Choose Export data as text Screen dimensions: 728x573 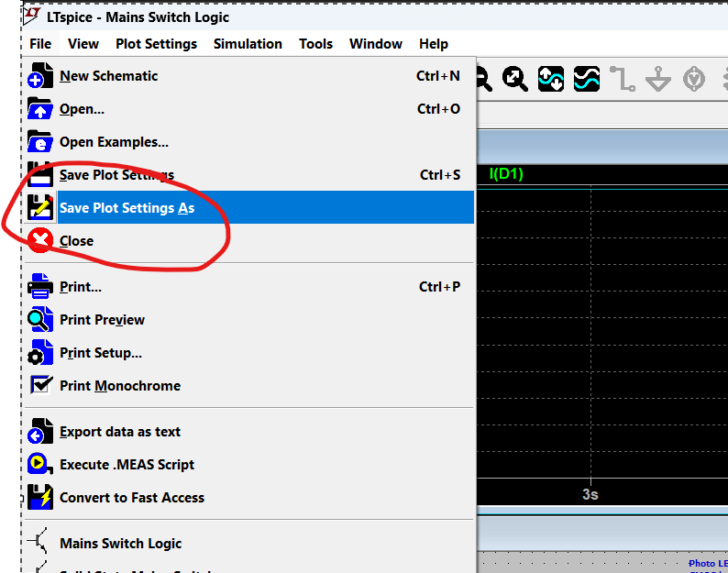click(x=249, y=432)
